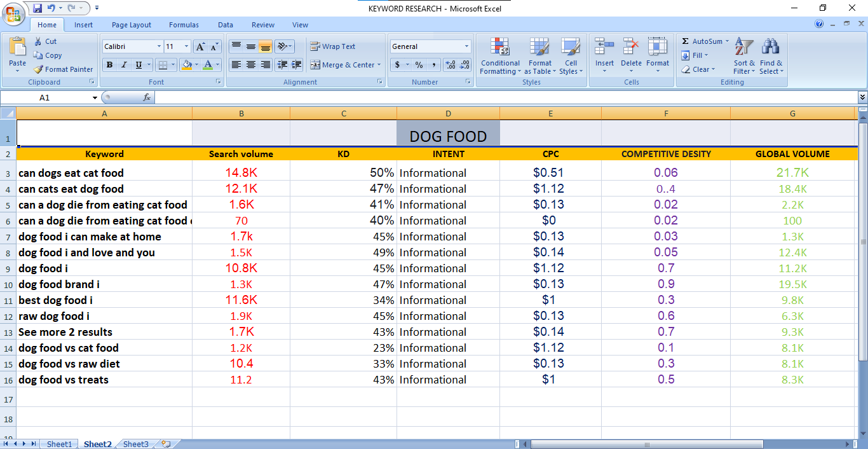The image size is (868, 449).
Task: Select cell with keyword 'dog food vs treats'
Action: 64,380
